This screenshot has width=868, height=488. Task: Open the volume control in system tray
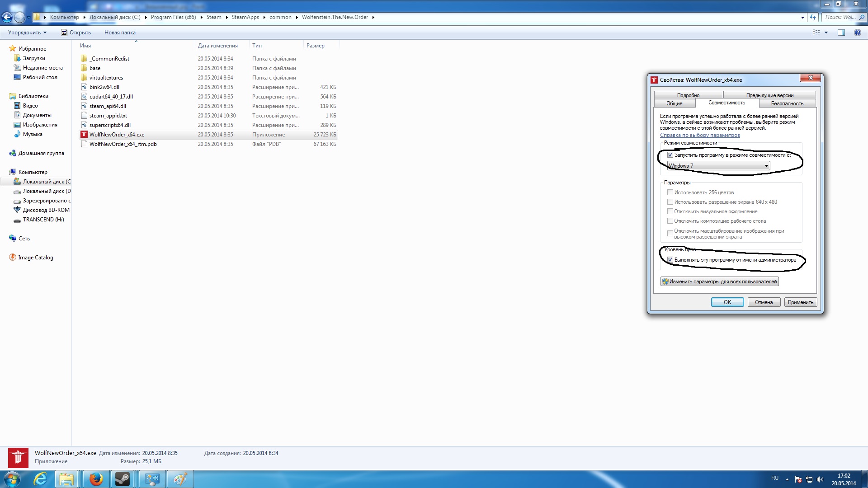pos(820,479)
